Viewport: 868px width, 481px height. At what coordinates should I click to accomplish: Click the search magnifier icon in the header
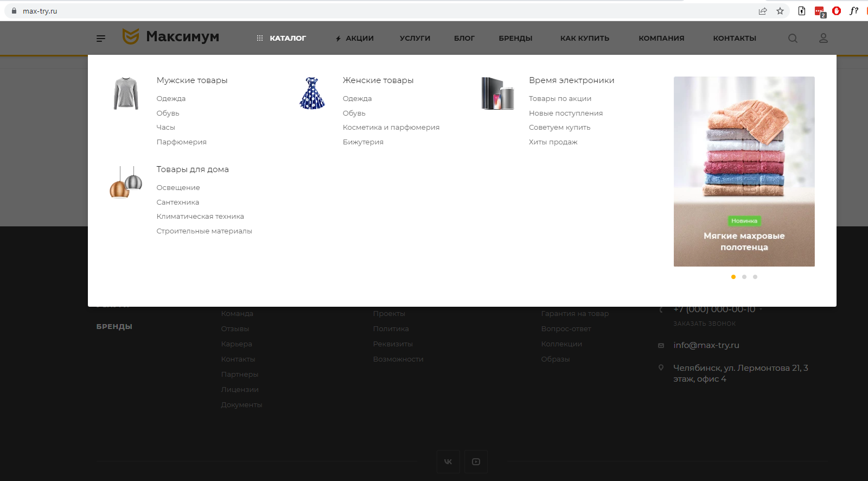pos(793,38)
